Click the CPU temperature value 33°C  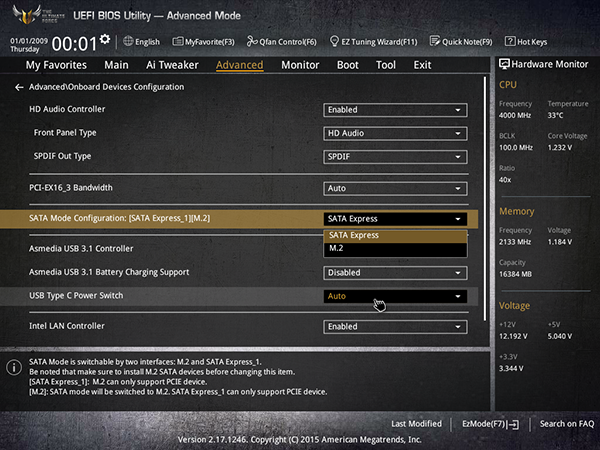[555, 116]
